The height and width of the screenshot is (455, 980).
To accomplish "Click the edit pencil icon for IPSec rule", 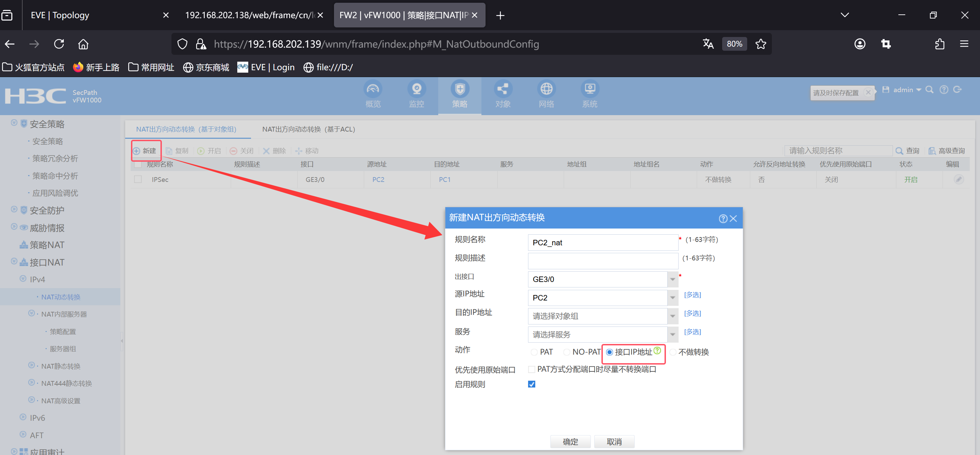I will pos(958,180).
